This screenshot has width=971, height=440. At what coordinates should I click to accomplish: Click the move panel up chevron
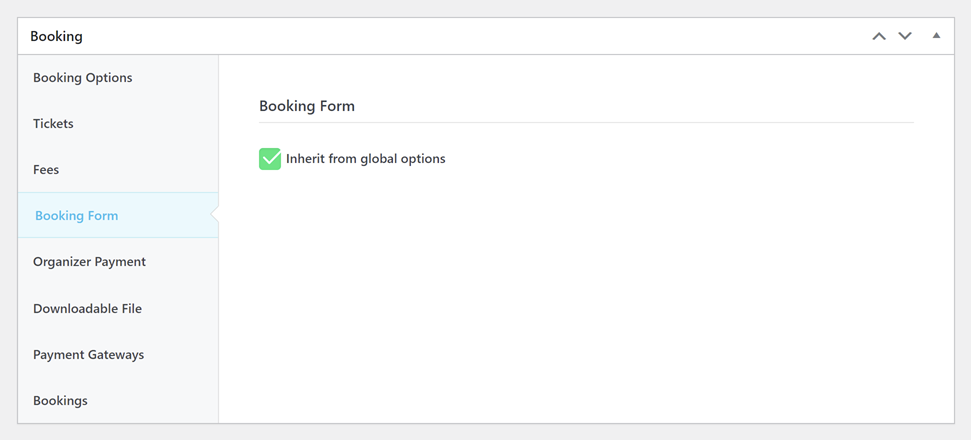point(879,36)
